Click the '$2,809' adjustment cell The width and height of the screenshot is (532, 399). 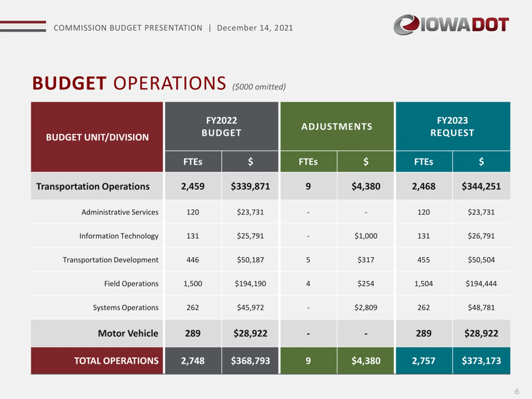point(366,307)
